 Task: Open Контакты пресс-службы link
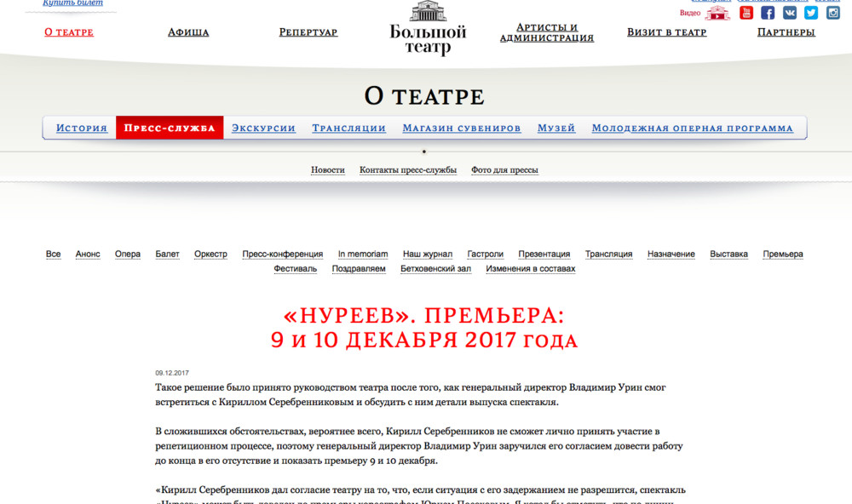tap(408, 170)
